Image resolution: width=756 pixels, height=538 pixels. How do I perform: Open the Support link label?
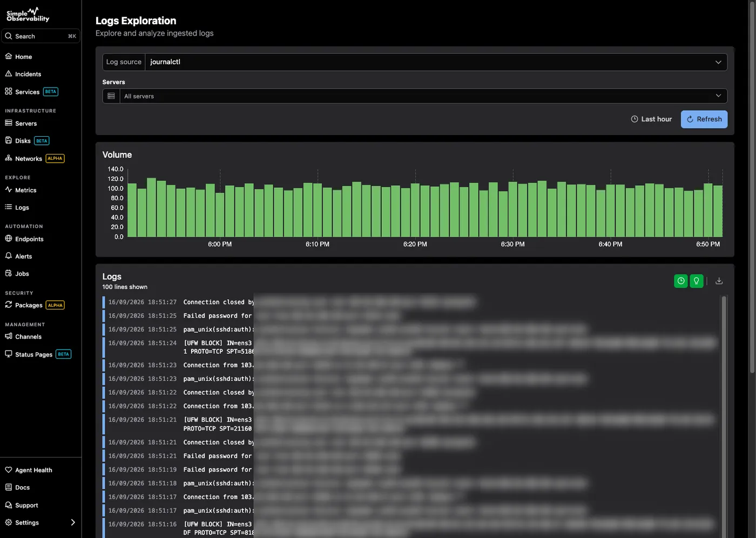[x=26, y=506]
